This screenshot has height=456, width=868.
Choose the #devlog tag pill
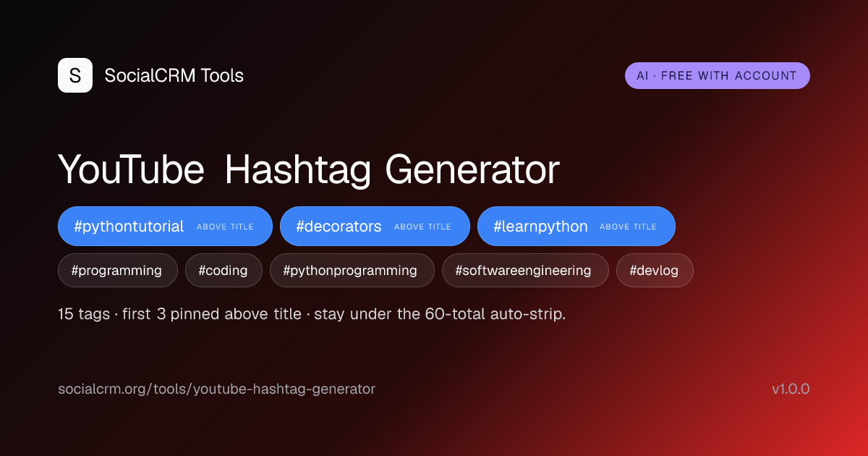pyautogui.click(x=655, y=271)
